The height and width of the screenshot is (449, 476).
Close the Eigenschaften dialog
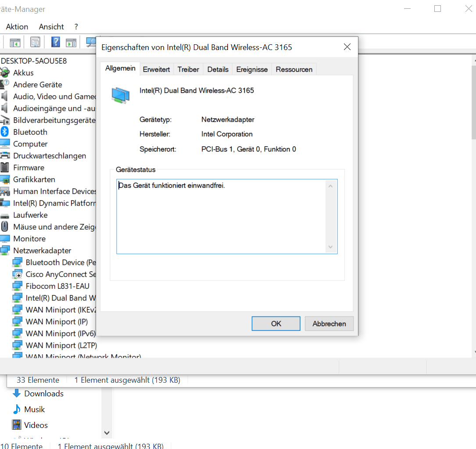tap(347, 47)
